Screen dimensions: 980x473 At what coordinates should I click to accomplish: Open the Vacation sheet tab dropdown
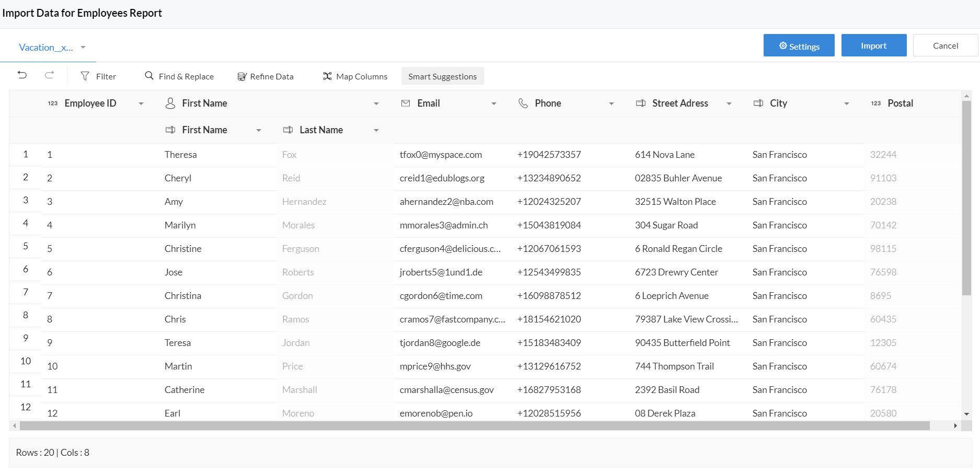click(83, 48)
